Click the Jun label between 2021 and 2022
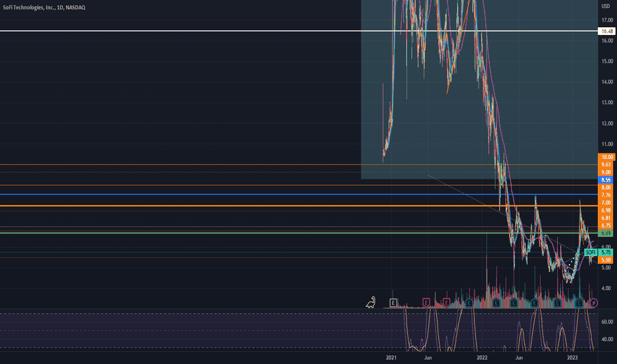The image size is (617, 364). (x=428, y=357)
